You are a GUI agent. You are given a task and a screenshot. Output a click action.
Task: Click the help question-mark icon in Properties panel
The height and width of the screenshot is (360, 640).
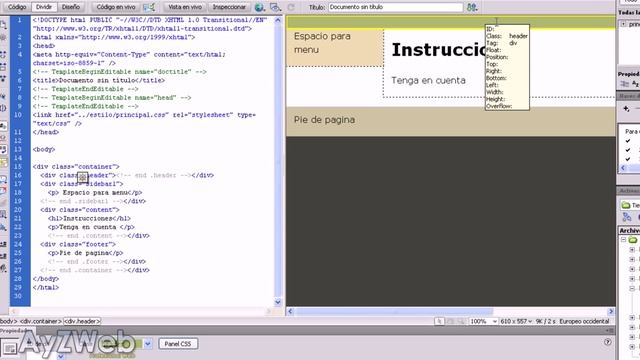(x=607, y=342)
